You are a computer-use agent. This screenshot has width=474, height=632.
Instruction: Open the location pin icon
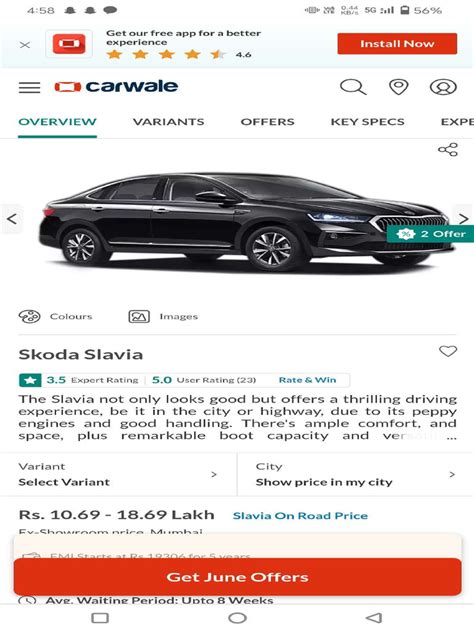tap(398, 87)
